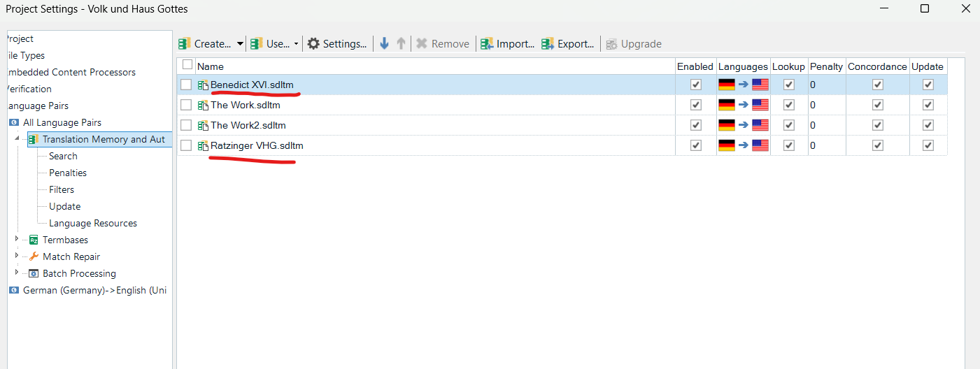The image size is (980, 369).
Task: Click the Languages column header
Action: coord(743,66)
